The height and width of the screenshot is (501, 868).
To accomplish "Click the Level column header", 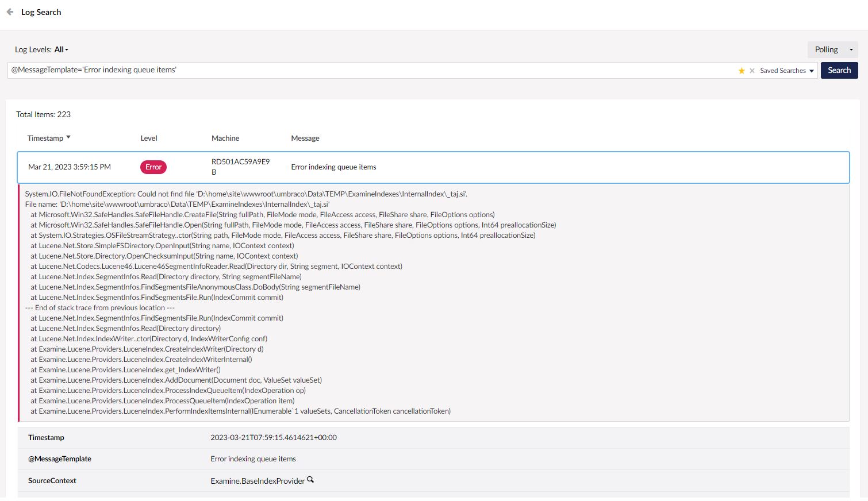I will click(x=149, y=138).
